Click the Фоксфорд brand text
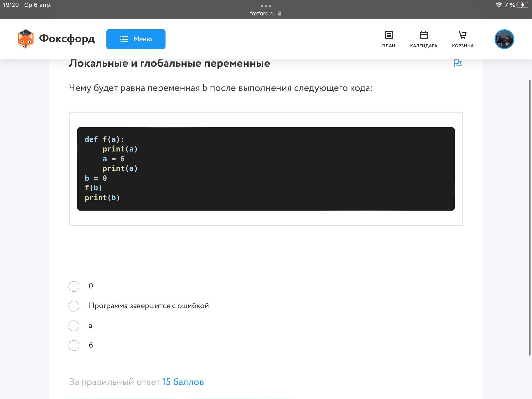Viewport: 532px width, 399px height. [67, 39]
